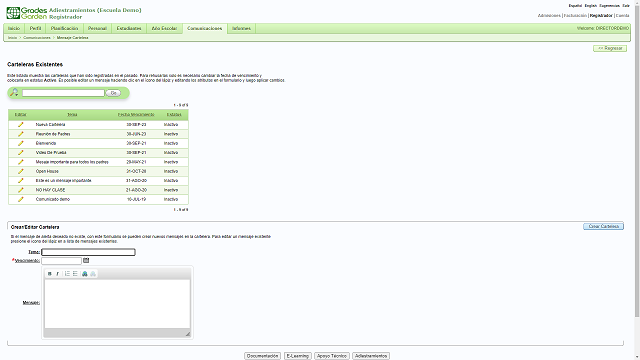Edit the Nueva Cartelera entry via pencil icon
Image resolution: width=640 pixels, height=360 pixels.
point(20,124)
